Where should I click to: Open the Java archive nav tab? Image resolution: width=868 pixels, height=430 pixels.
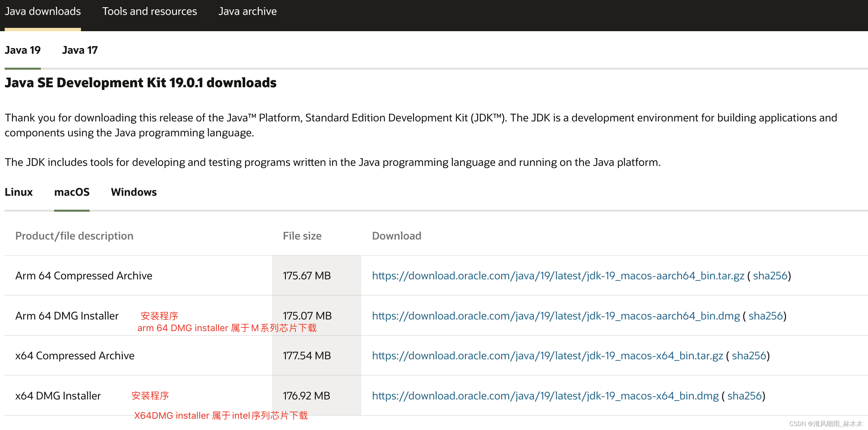(x=247, y=12)
